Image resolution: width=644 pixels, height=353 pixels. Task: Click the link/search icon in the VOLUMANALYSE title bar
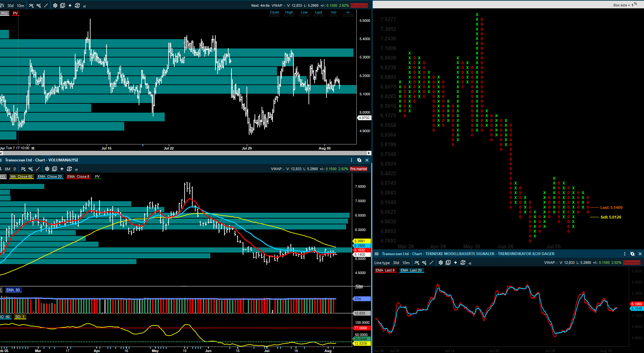click(x=359, y=160)
